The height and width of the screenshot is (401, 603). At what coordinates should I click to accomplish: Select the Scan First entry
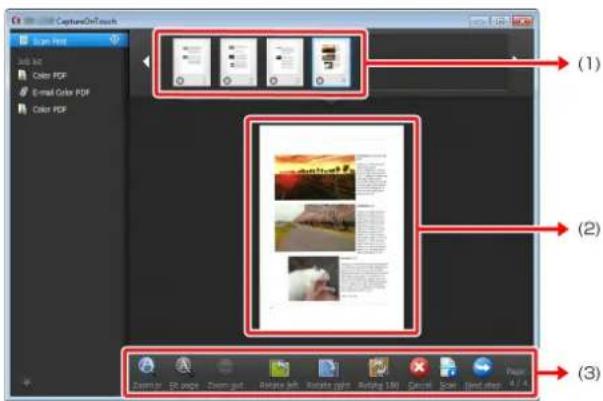click(69, 40)
